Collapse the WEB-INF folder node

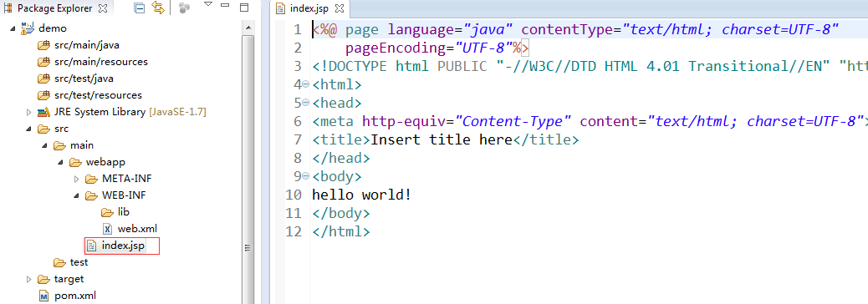(77, 195)
